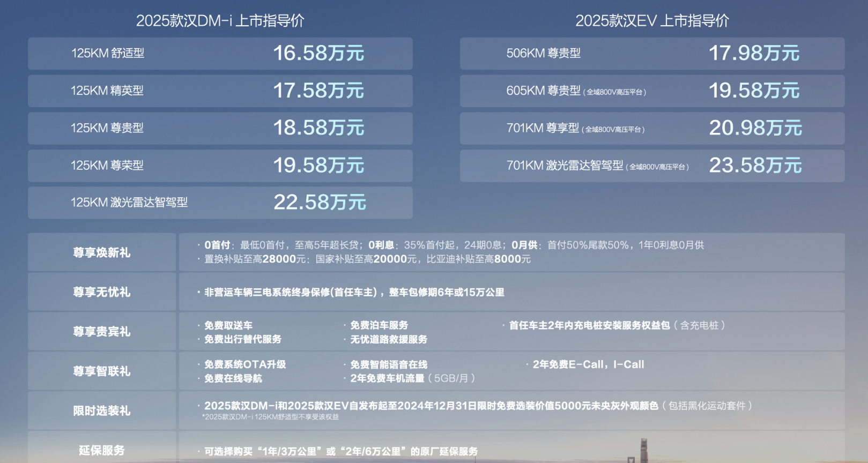Select the 限时选装礼 label cell
The width and height of the screenshot is (868, 463).
[102, 411]
